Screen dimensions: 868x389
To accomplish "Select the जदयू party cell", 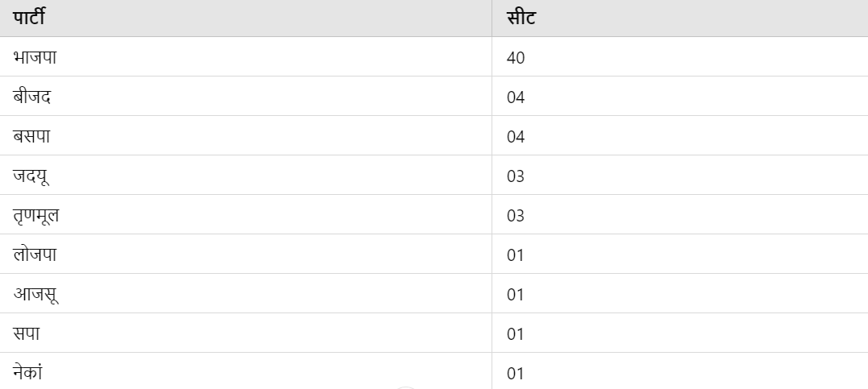I will [246, 175].
